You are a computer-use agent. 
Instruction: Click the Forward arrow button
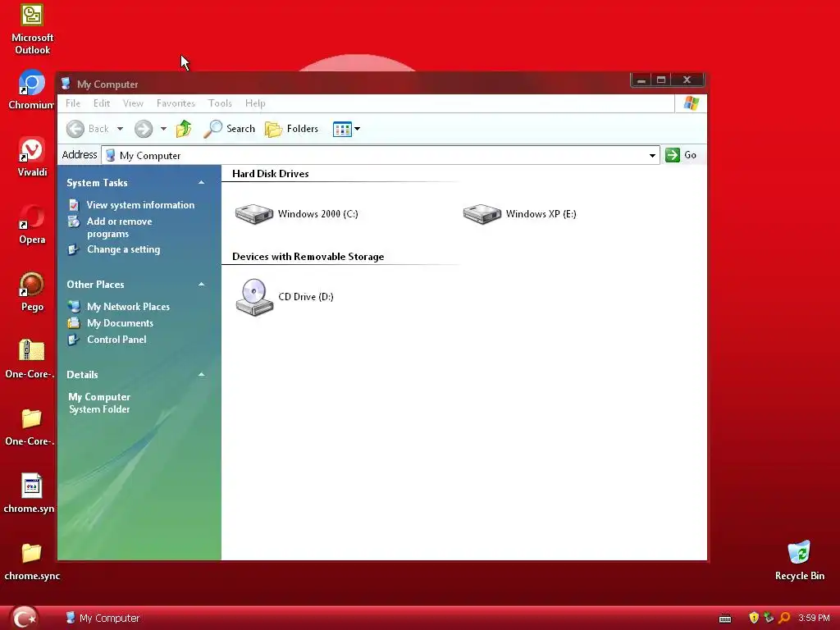pos(143,129)
